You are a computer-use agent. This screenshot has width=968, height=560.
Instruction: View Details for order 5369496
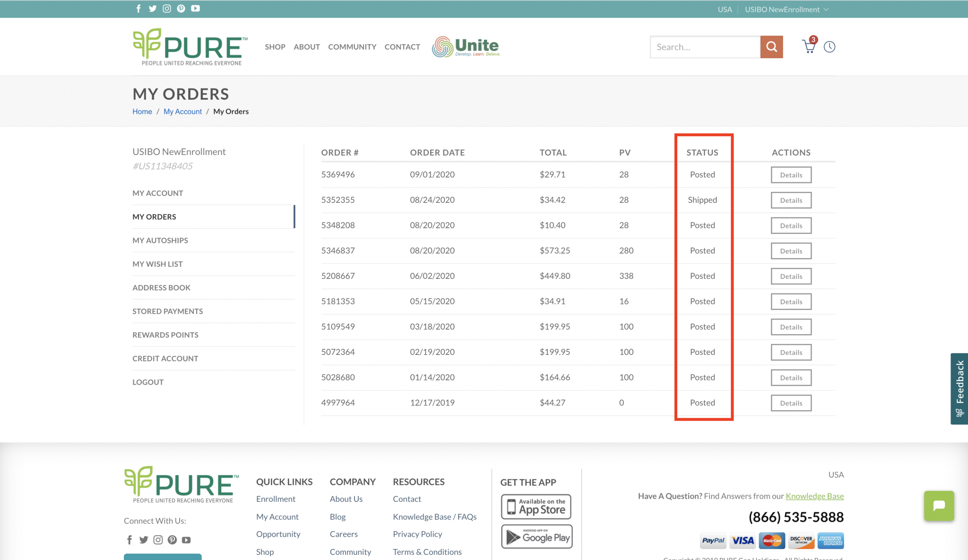click(791, 175)
